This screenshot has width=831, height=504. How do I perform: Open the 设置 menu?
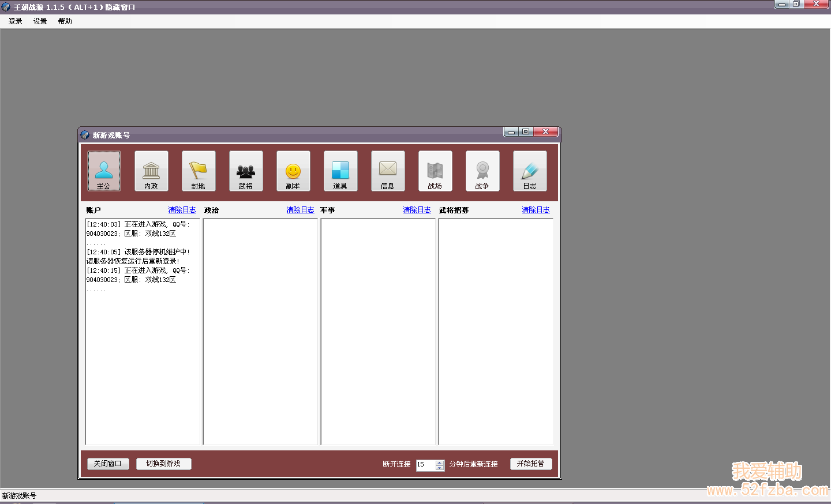(40, 21)
